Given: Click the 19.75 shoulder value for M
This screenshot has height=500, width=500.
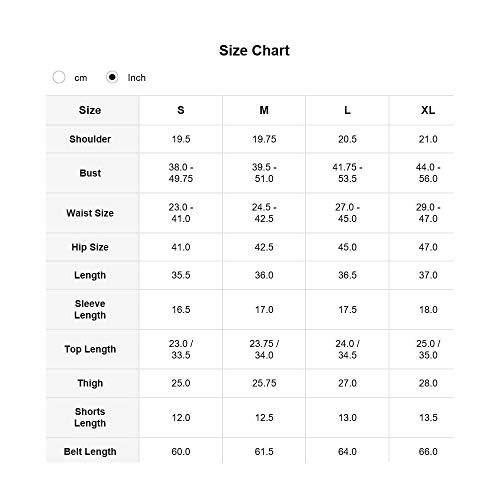Looking at the screenshot, I should (264, 139).
